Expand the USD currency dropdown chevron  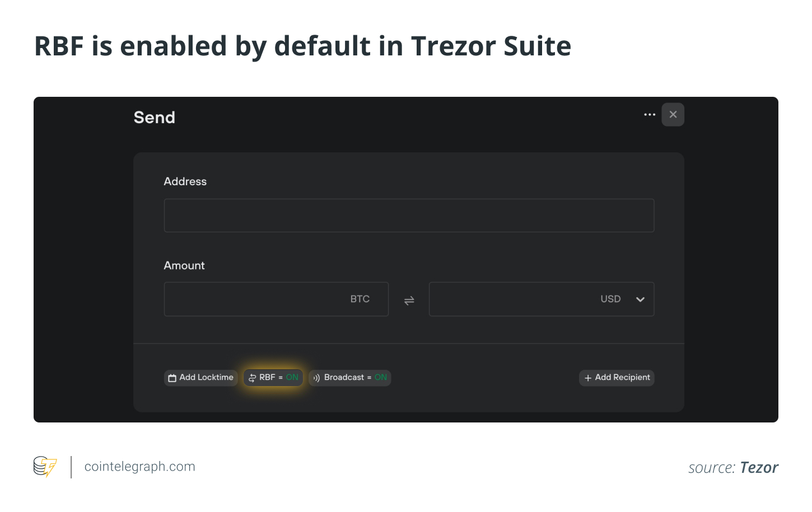(x=640, y=299)
